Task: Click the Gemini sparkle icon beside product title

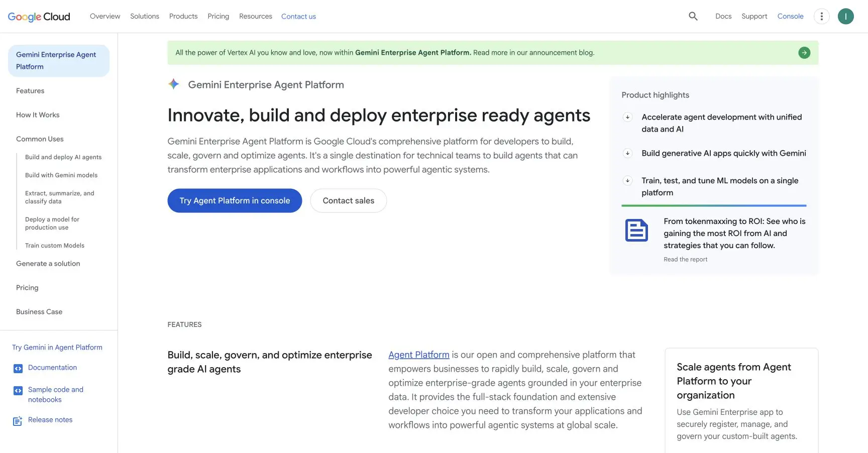Action: (174, 84)
